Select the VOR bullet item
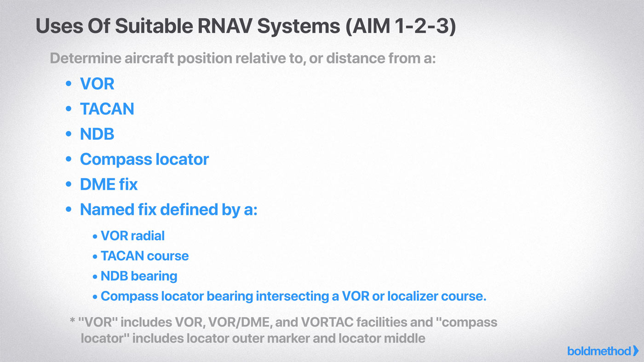644x362 pixels. [97, 84]
